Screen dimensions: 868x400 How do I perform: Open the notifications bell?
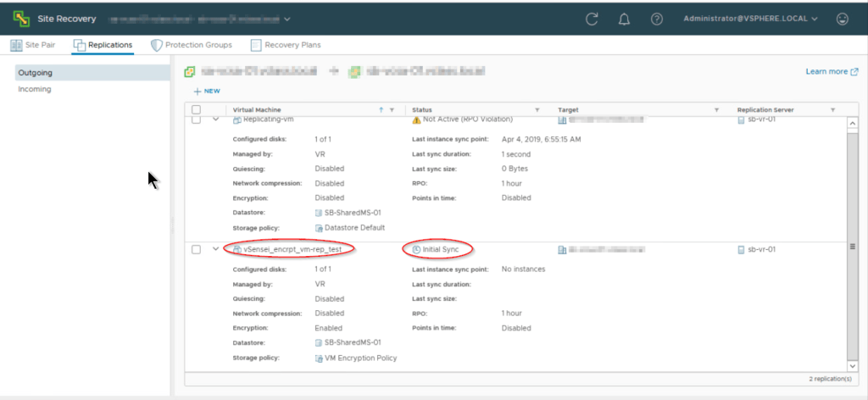[x=625, y=18]
